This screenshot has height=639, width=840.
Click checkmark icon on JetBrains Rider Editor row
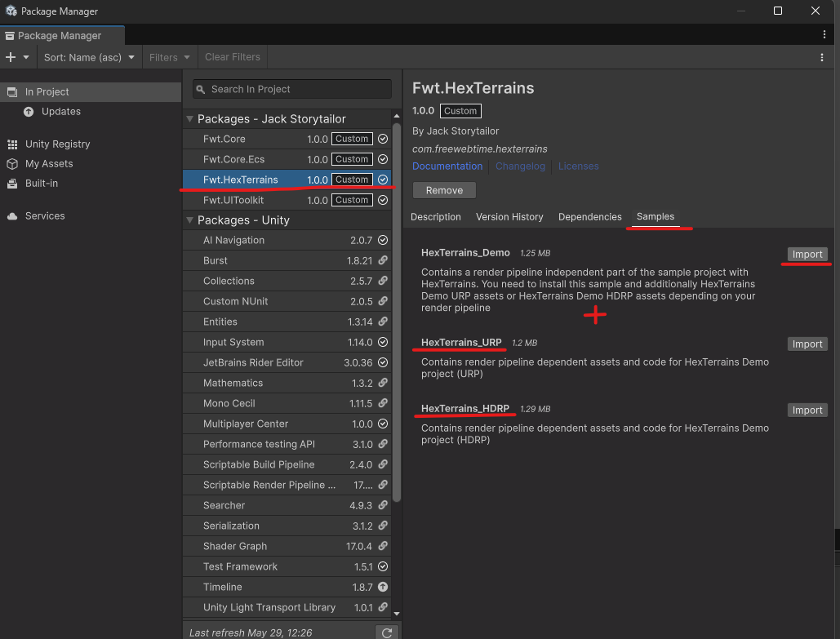(383, 362)
